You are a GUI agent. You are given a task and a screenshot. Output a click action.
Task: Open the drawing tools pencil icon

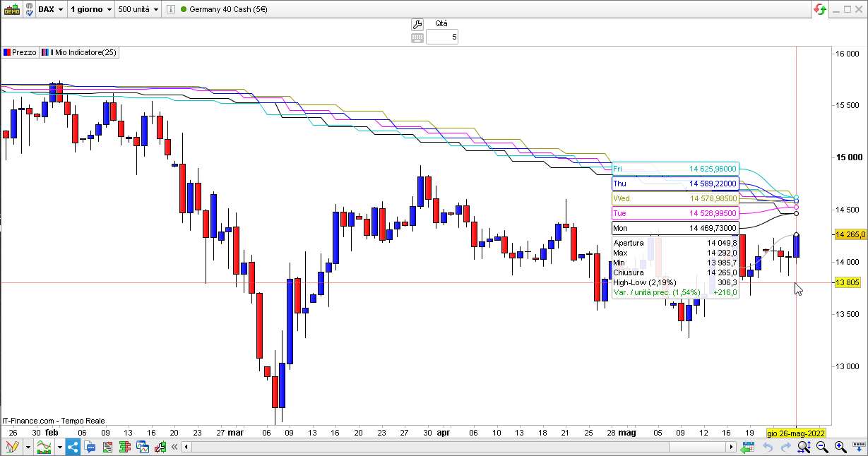coord(12,447)
